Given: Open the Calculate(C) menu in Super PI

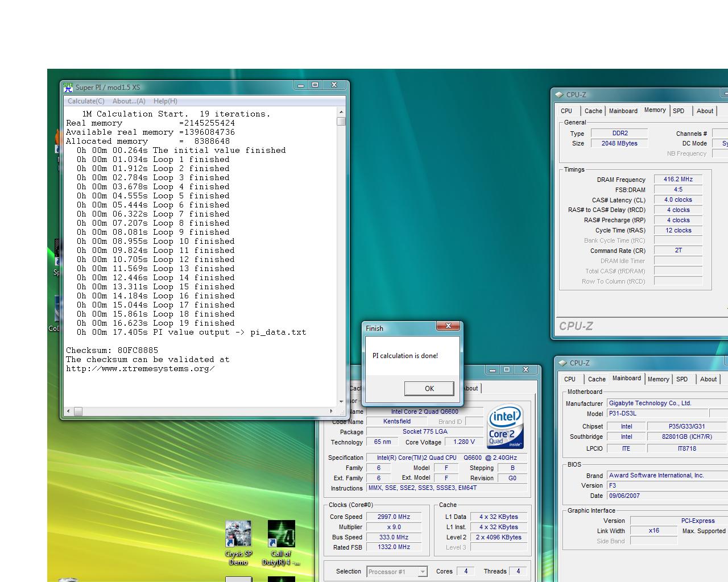Looking at the screenshot, I should click(86, 101).
